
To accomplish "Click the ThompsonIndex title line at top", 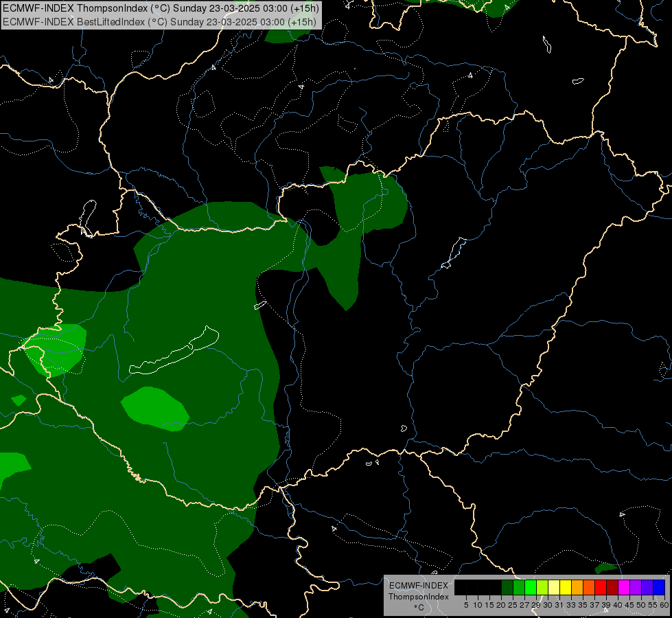I will pyautogui.click(x=161, y=8).
